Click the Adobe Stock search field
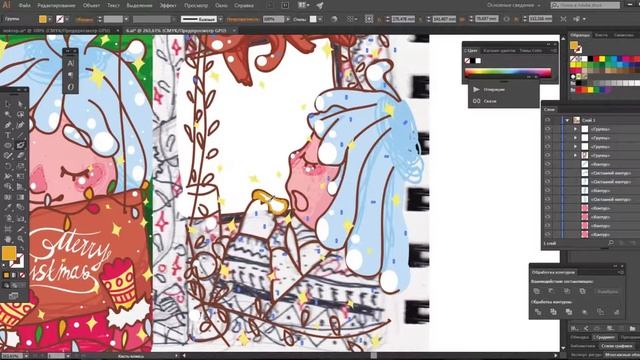The width and height of the screenshot is (640, 360). click(x=585, y=5)
